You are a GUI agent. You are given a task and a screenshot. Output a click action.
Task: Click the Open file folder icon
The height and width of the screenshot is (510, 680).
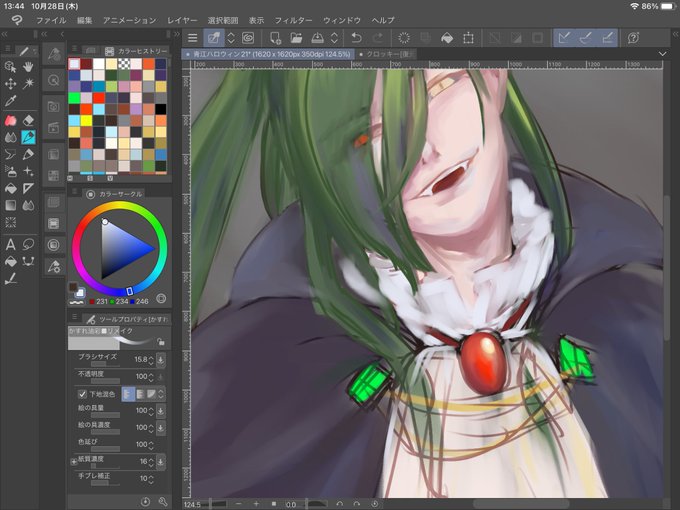[x=296, y=38]
